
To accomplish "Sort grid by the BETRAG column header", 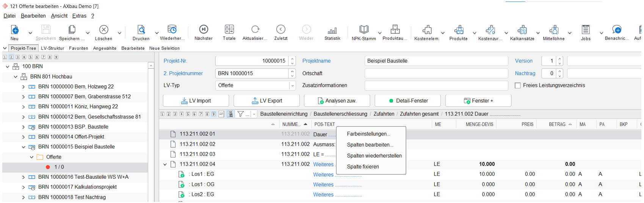I will coord(557,124).
